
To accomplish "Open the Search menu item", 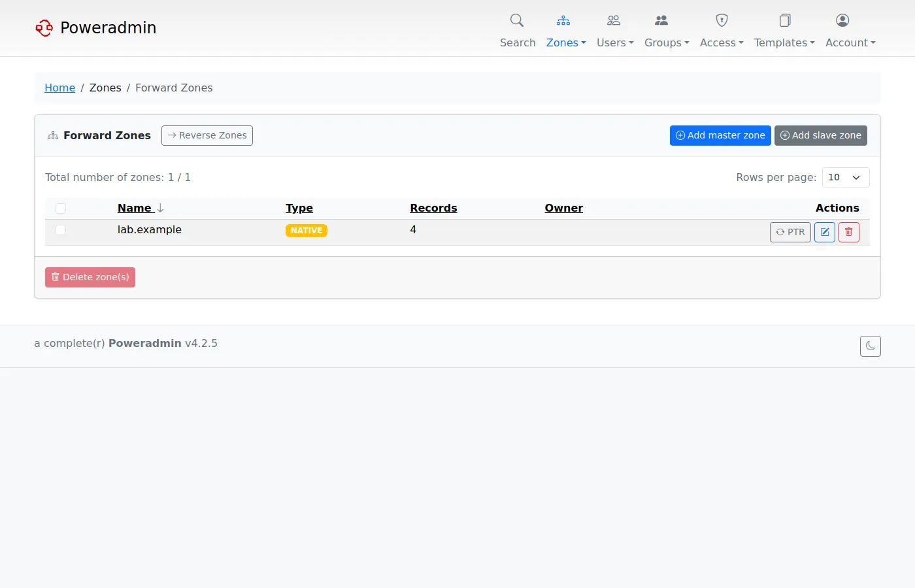I will click(518, 42).
